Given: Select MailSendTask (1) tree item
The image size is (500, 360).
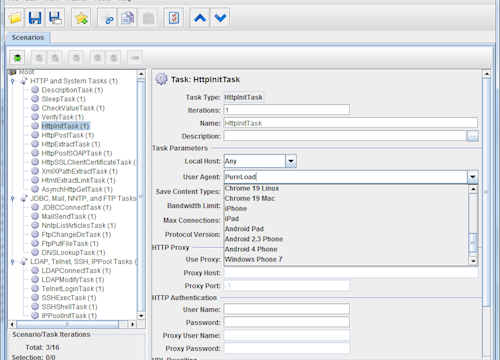Looking at the screenshot, I should (69, 216).
